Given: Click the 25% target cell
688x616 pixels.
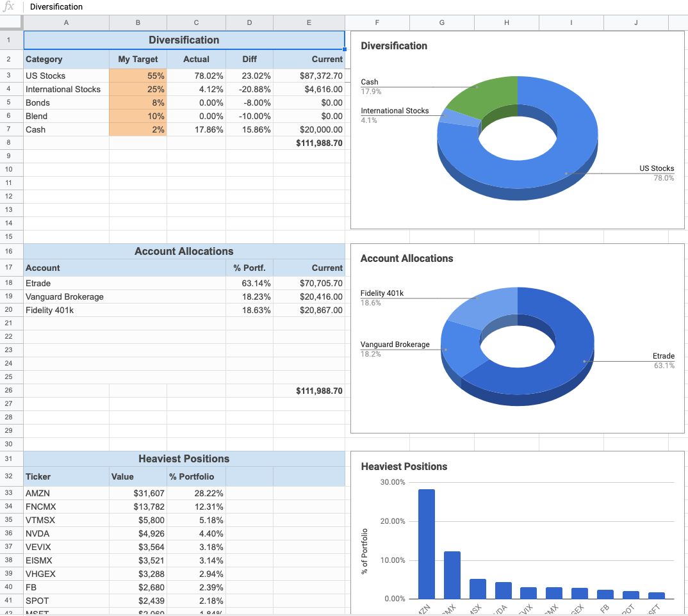Looking at the screenshot, I should pos(138,89).
